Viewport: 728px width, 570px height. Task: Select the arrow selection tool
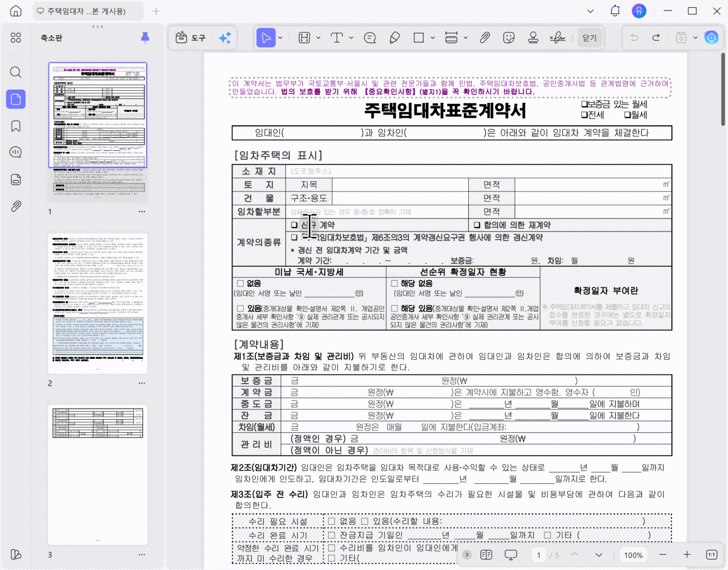(266, 38)
